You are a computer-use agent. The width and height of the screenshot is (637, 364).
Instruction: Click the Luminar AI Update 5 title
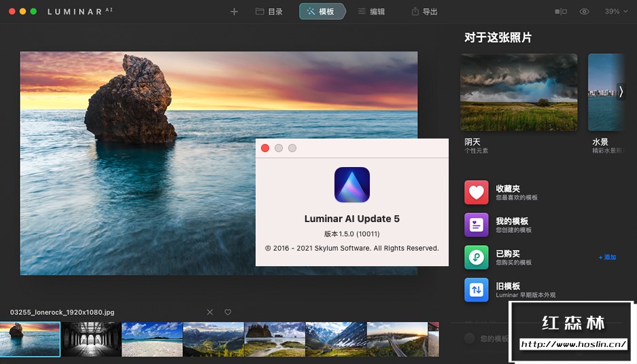pos(352,219)
